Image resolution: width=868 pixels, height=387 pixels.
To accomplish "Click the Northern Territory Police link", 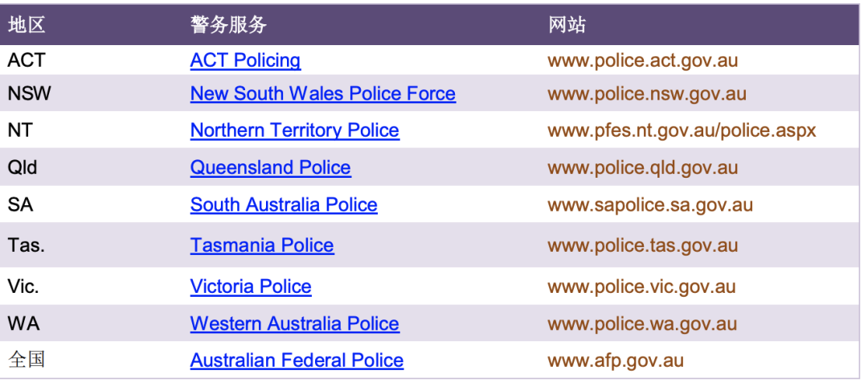I will tap(294, 130).
